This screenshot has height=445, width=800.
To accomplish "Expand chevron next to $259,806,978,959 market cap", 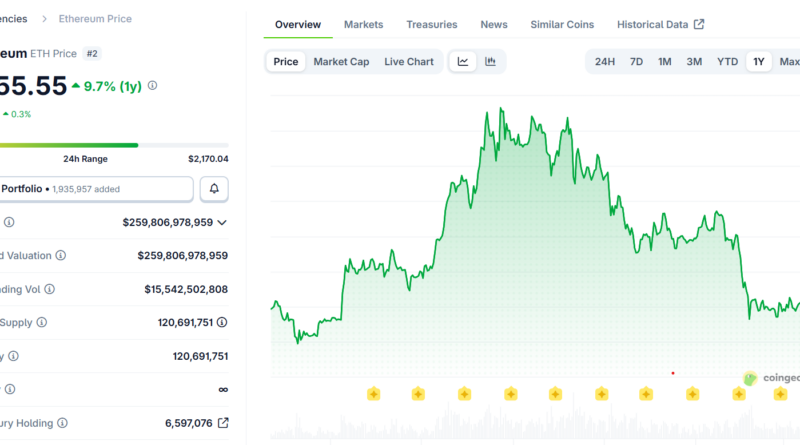I will 222,222.
